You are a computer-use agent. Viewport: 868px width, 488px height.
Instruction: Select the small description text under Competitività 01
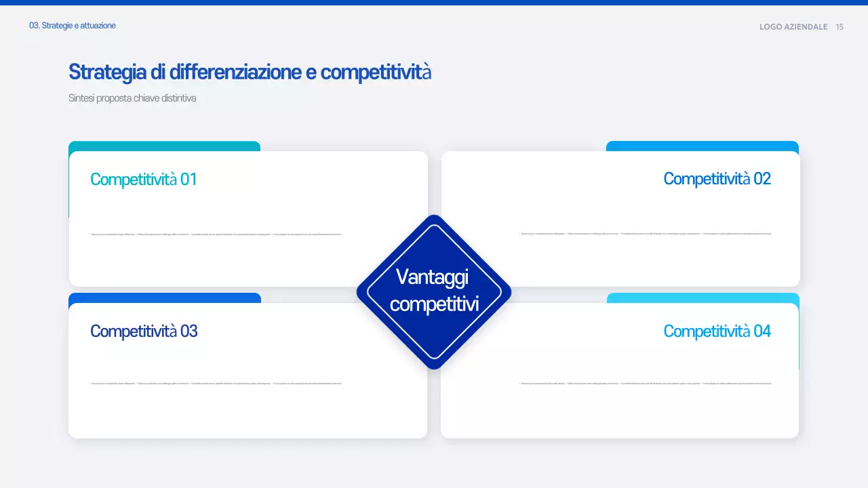coord(216,235)
